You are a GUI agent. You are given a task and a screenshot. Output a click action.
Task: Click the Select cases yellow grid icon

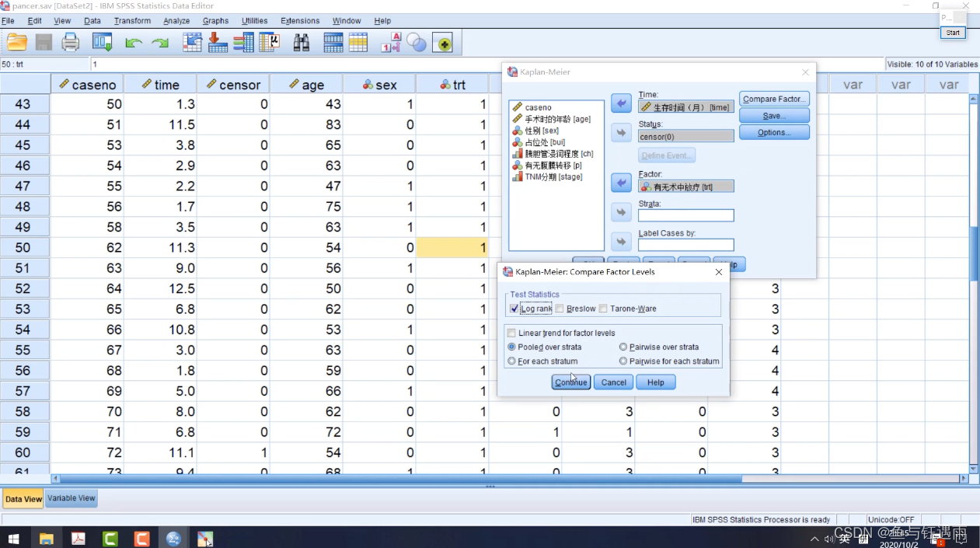358,43
